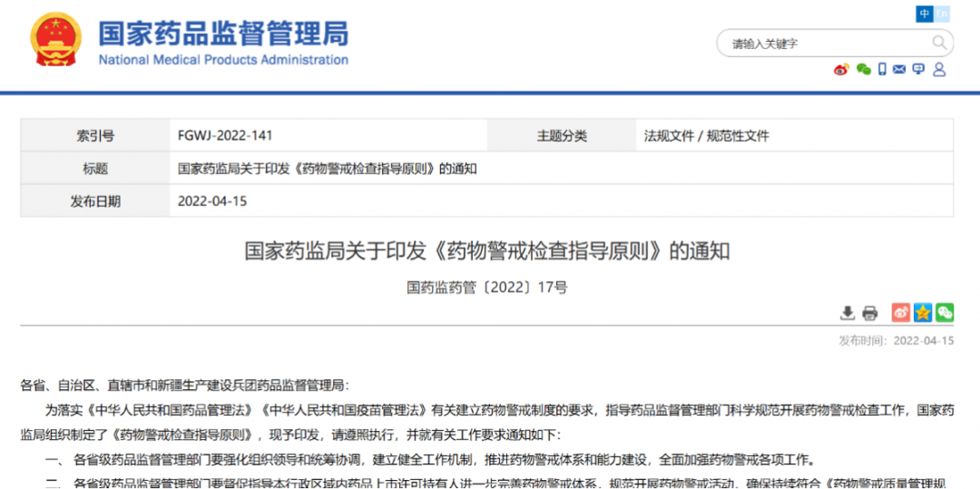Click the monitor screen icon in header

click(x=918, y=70)
